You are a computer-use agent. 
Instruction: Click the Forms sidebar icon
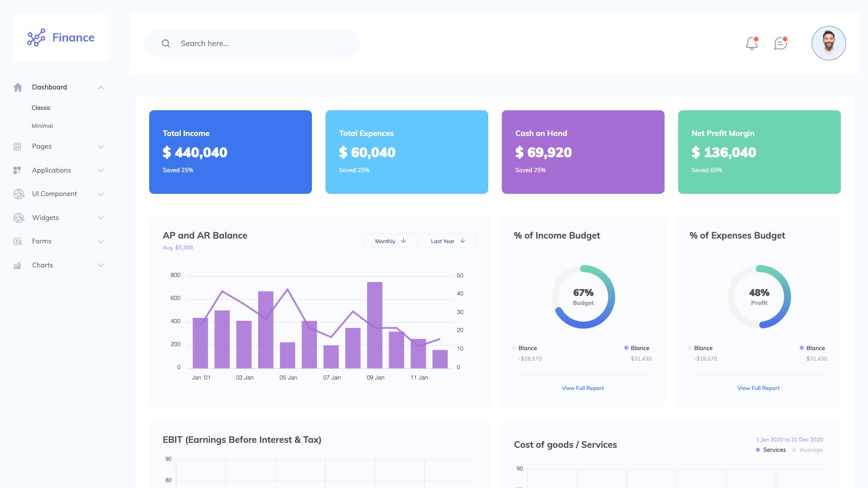18,241
